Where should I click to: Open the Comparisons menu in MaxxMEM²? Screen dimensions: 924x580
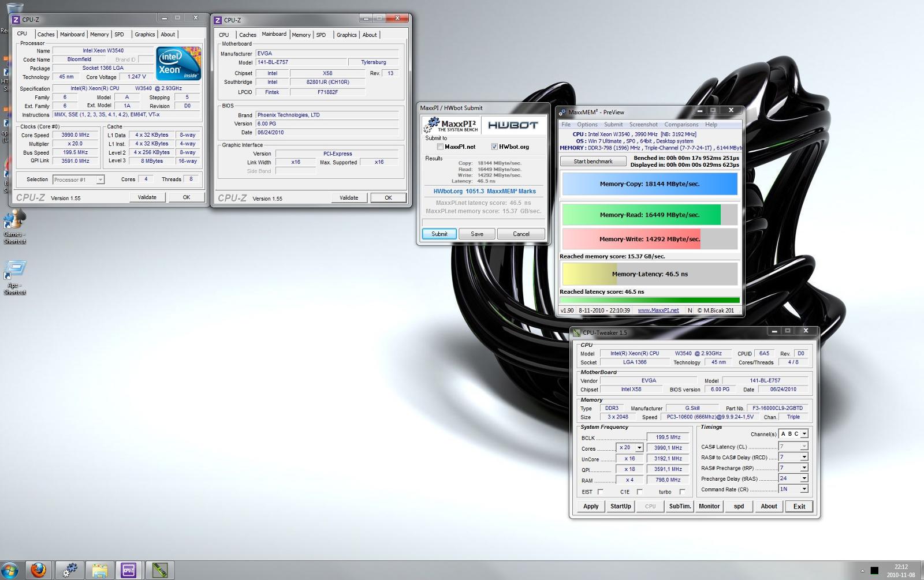click(681, 125)
